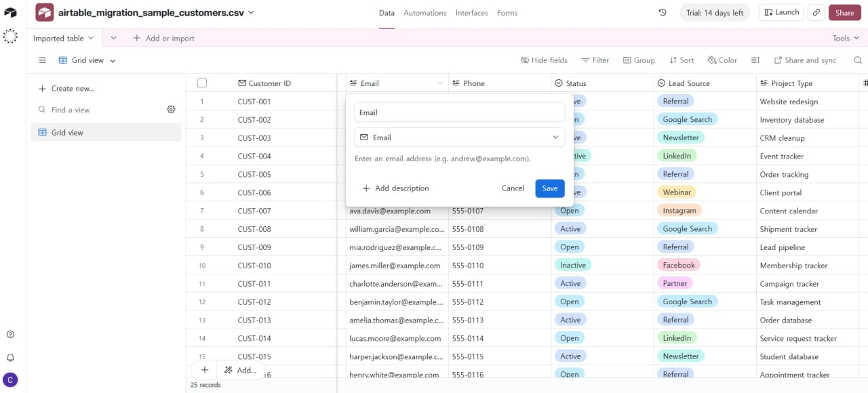868x393 pixels.
Task: Switch to the Automations tab
Action: [425, 13]
